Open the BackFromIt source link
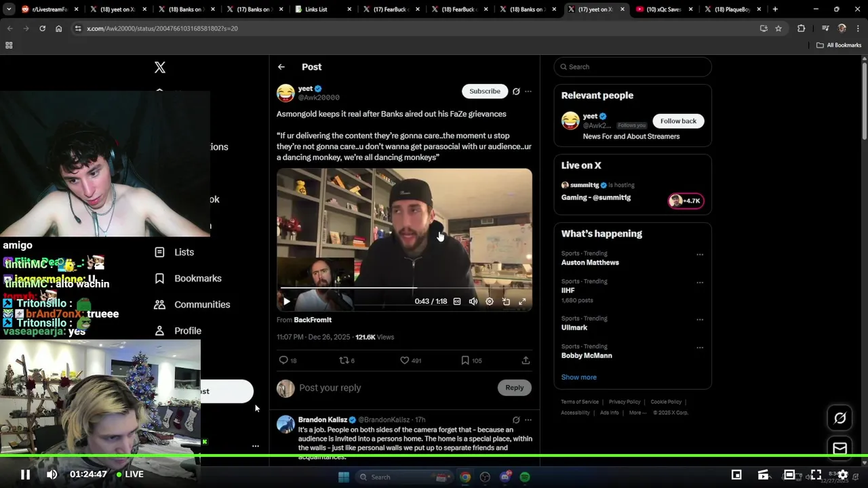The width and height of the screenshot is (868, 488). click(313, 320)
